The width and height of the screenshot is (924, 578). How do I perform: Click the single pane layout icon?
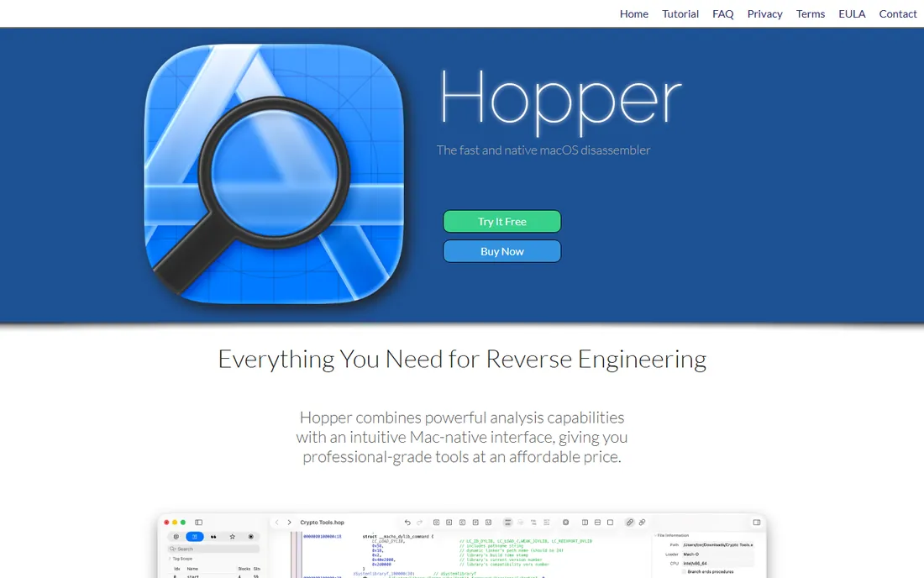pos(610,522)
